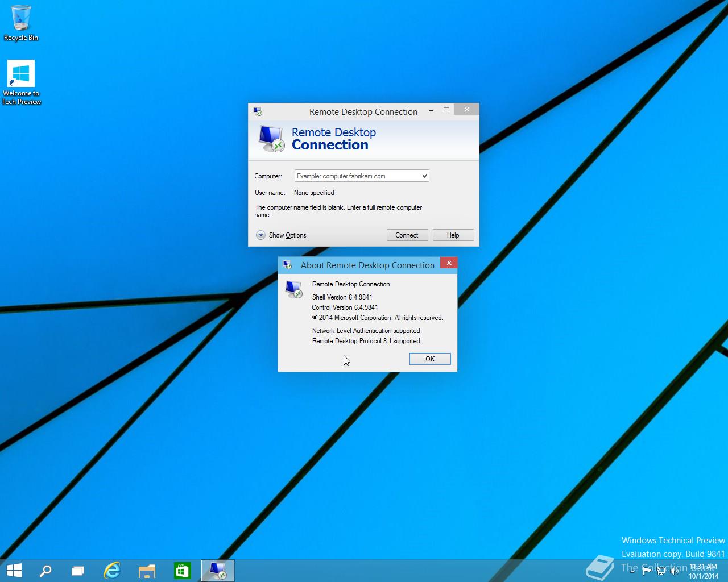Click the 'User name:' label
The width and height of the screenshot is (728, 582).
click(x=270, y=193)
